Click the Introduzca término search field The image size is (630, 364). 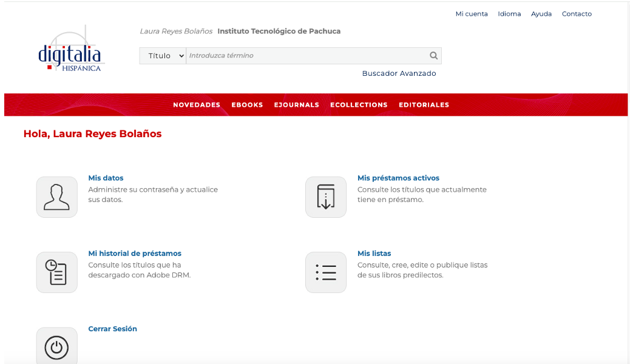coord(303,55)
